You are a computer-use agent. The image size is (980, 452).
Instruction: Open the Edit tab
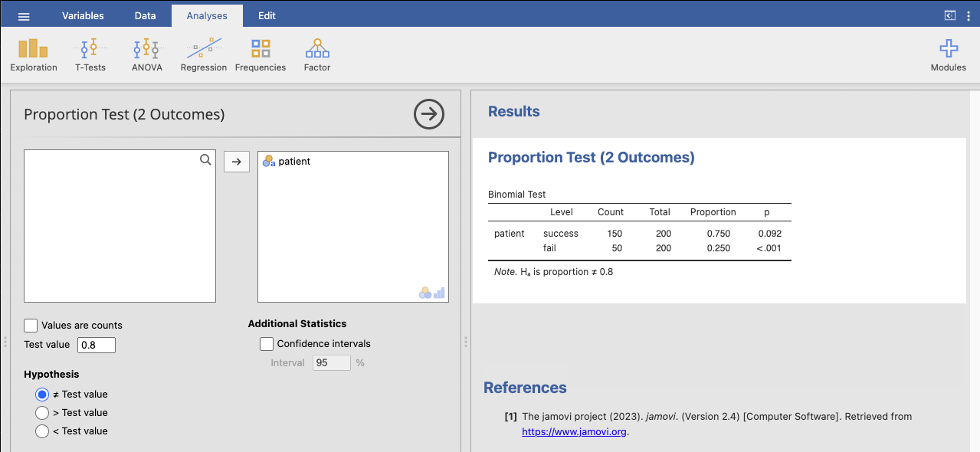pos(267,15)
